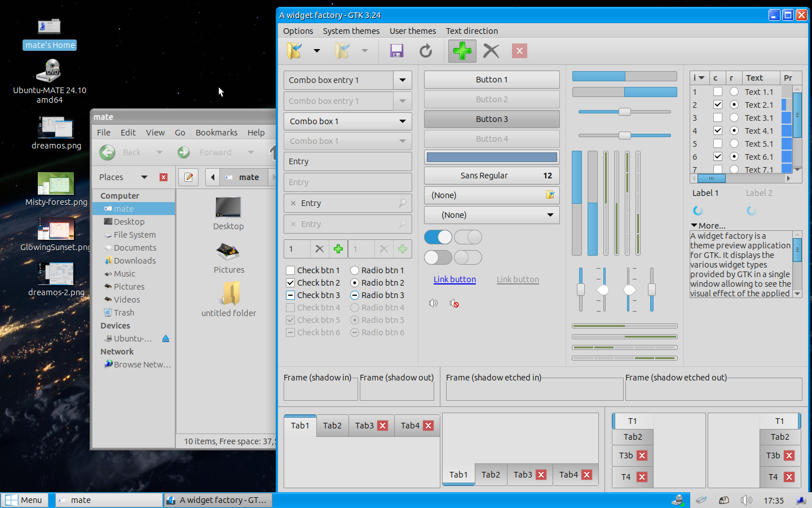The width and height of the screenshot is (812, 508).
Task: Open Bookmarks menu in mate file manager
Action: pyautogui.click(x=217, y=133)
